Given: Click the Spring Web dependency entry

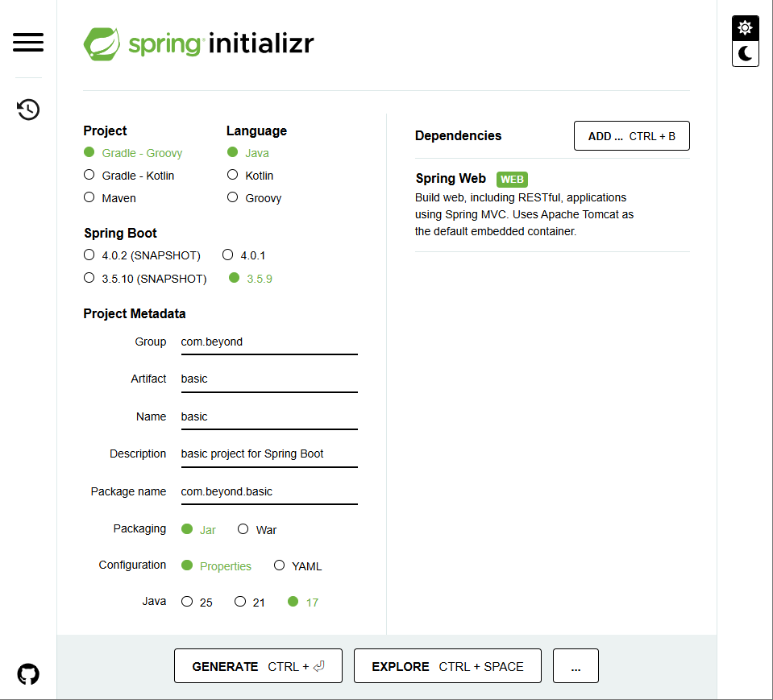Looking at the screenshot, I should coord(552,205).
